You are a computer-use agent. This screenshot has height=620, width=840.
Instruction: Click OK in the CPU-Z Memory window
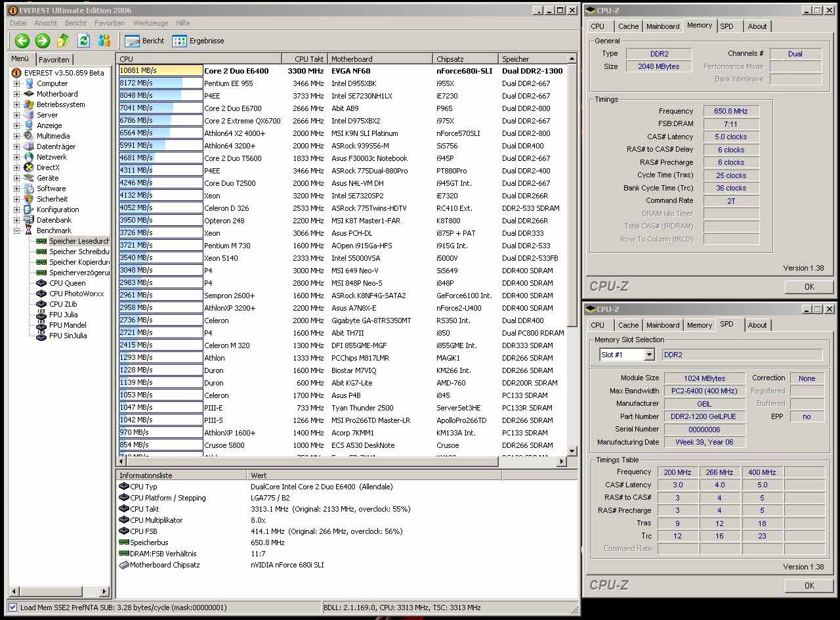pos(809,286)
